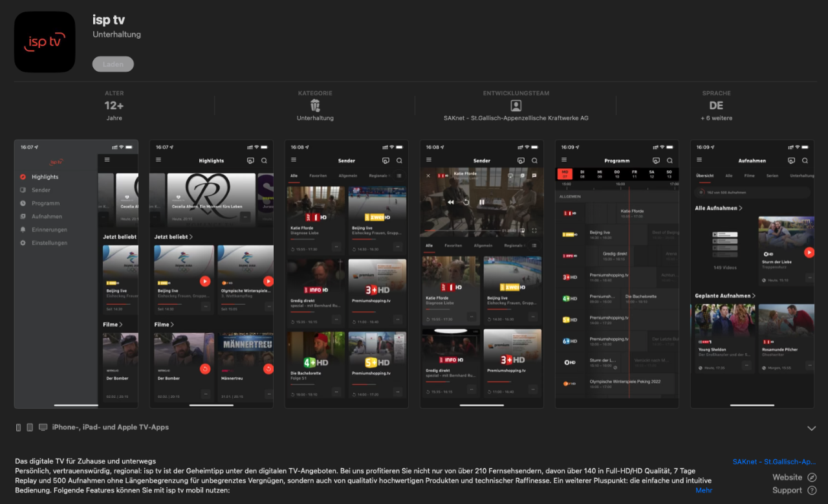This screenshot has width=828, height=504.
Task: Click the iPad device icon below screenshots
Action: pos(30,428)
